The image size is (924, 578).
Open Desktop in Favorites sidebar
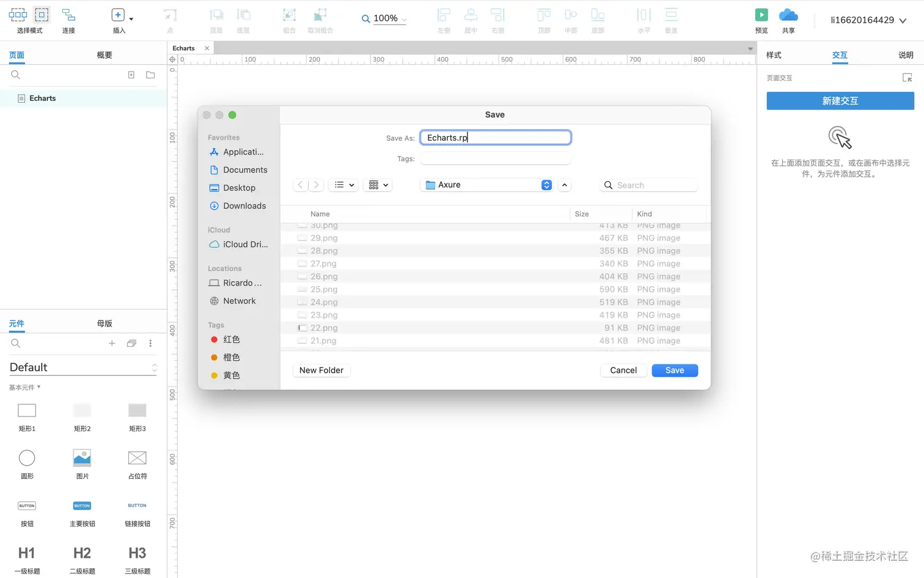tap(233, 188)
